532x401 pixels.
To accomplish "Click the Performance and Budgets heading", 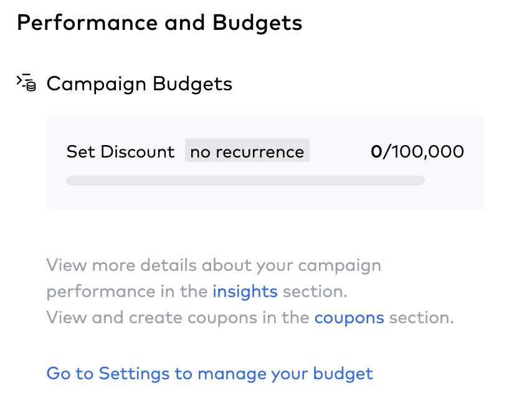I will [x=159, y=23].
